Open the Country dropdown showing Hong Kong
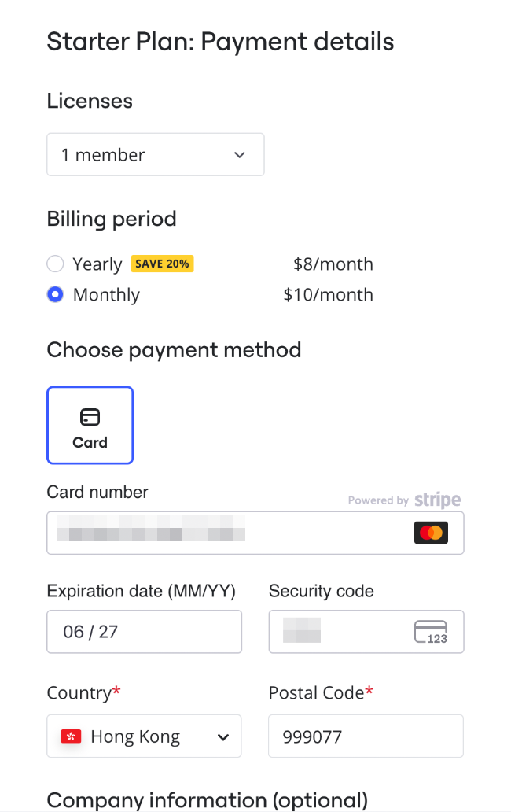511x812 pixels. [144, 736]
